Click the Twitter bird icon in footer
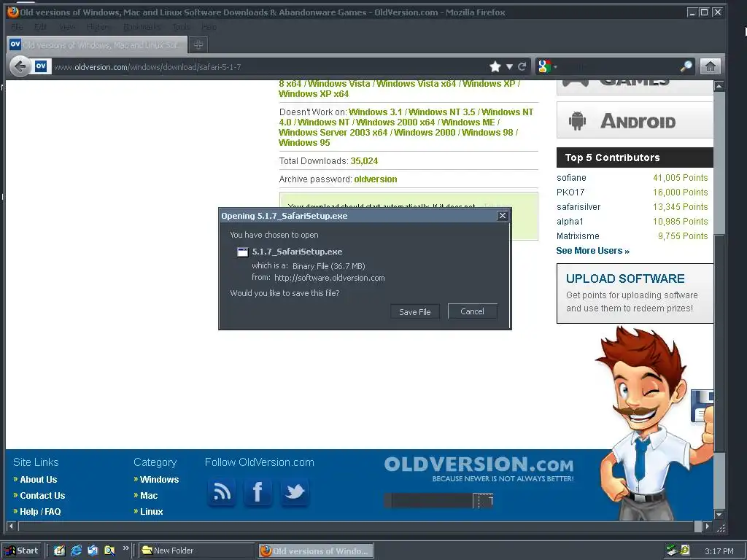747x560 pixels. pos(295,492)
